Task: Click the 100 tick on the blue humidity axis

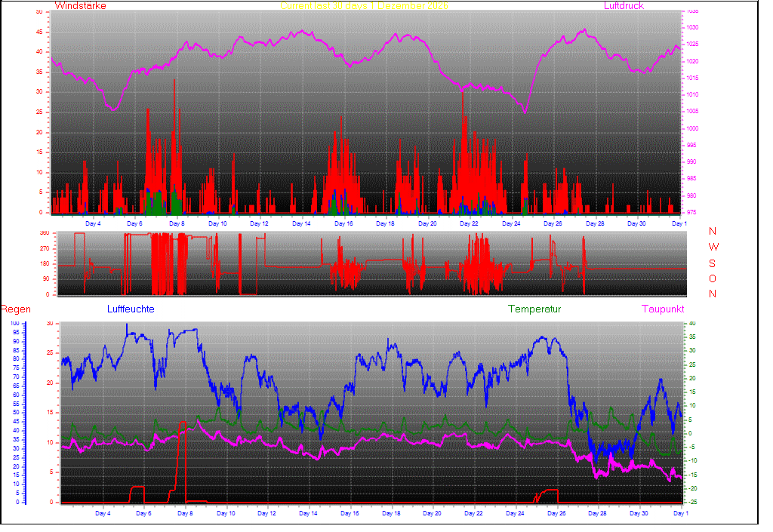Action: [15, 324]
